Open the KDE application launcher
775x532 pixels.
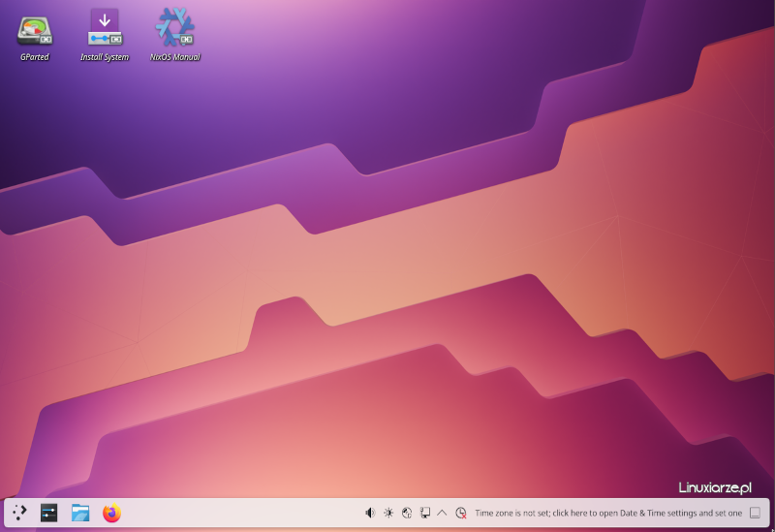(x=19, y=513)
